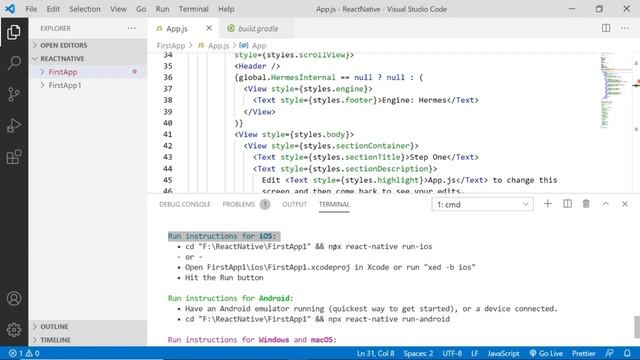Viewport: 640px width, 360px height.
Task: Change indentation via Spaces: 2
Action: pos(418,353)
